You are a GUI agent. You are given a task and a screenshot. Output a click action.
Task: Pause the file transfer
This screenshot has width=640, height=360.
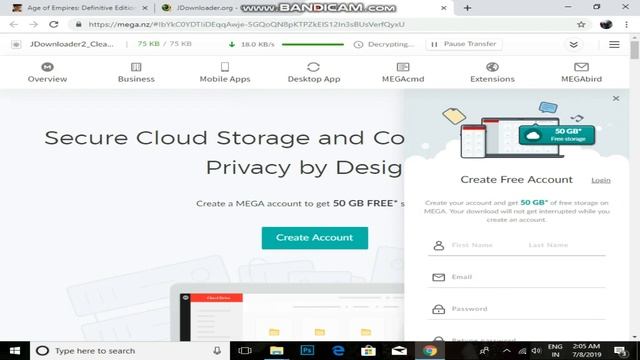click(x=464, y=44)
